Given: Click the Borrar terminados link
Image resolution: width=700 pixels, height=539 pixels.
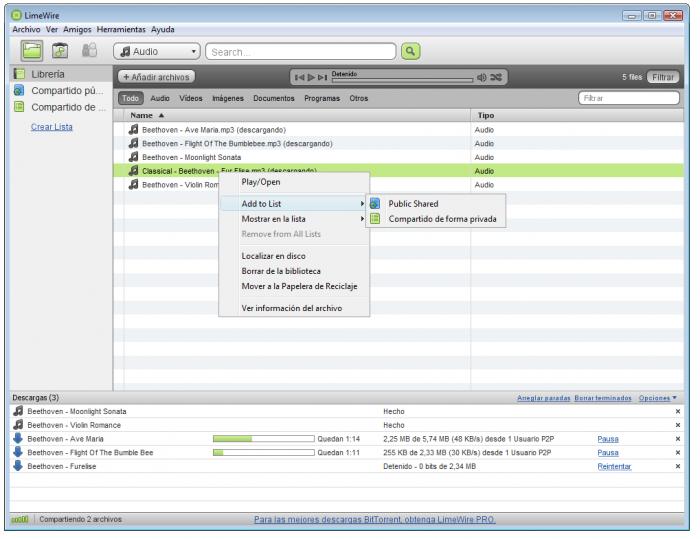Looking at the screenshot, I should [603, 398].
